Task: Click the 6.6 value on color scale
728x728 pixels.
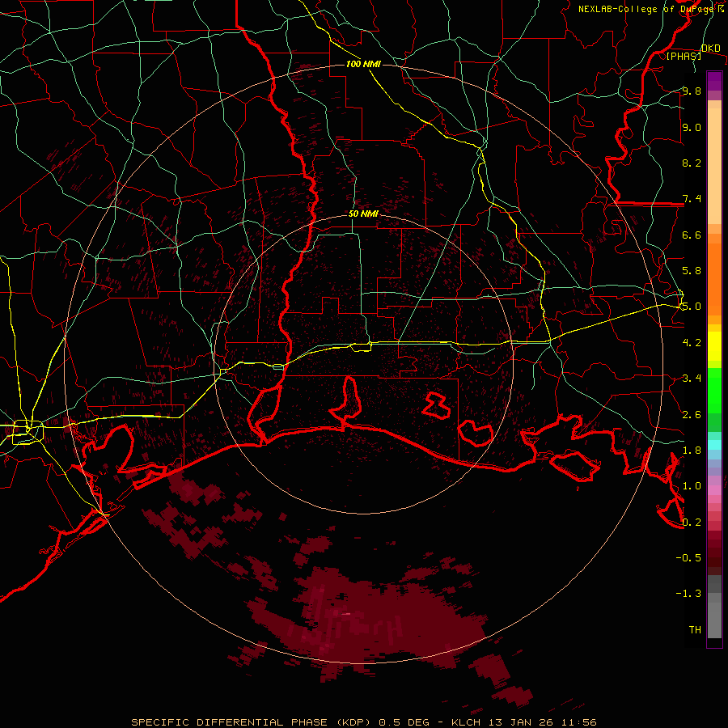Action: tap(692, 235)
